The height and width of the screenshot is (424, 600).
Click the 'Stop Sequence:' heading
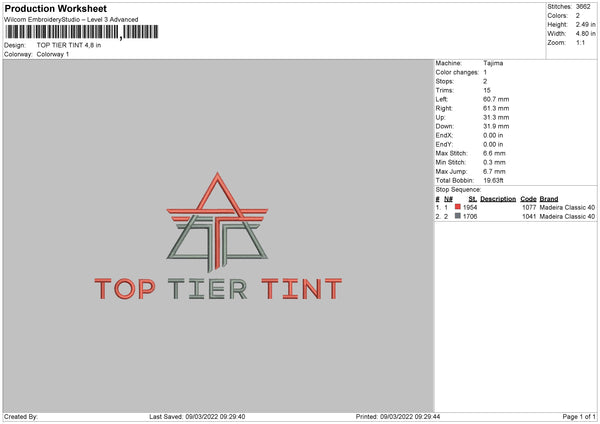coord(458,190)
